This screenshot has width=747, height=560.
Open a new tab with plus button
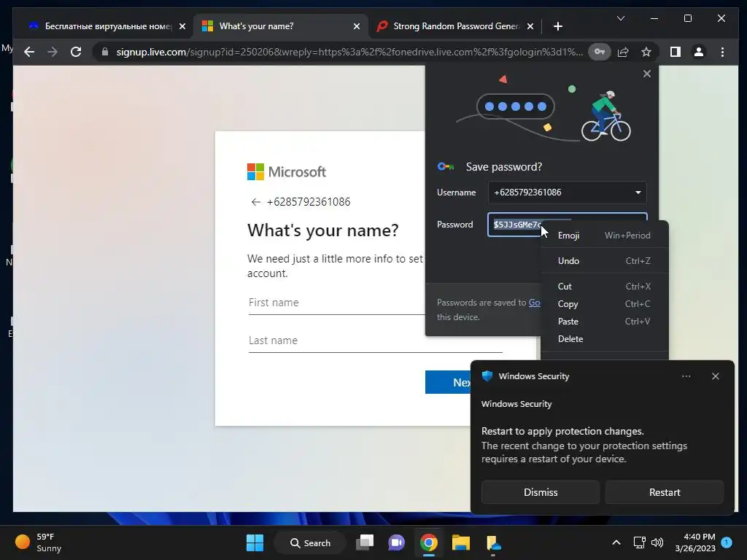coord(558,26)
